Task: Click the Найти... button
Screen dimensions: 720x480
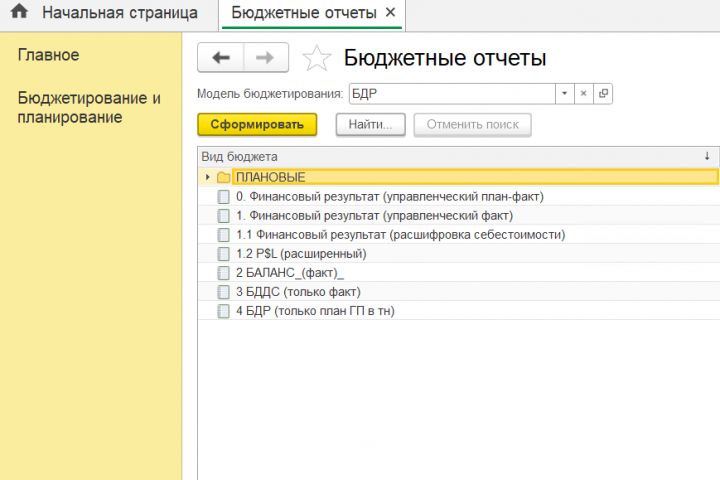Action: [371, 124]
